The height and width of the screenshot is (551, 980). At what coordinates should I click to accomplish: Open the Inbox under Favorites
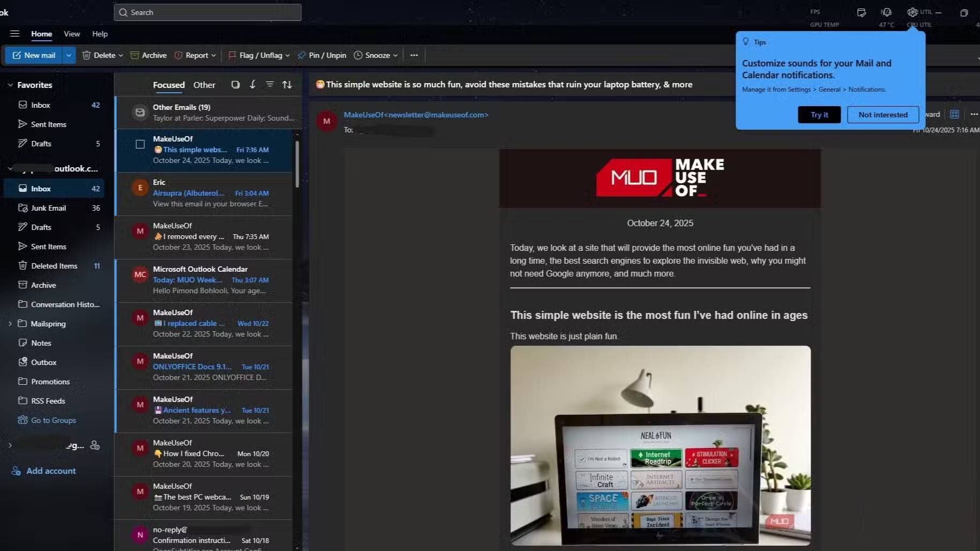pyautogui.click(x=54, y=105)
